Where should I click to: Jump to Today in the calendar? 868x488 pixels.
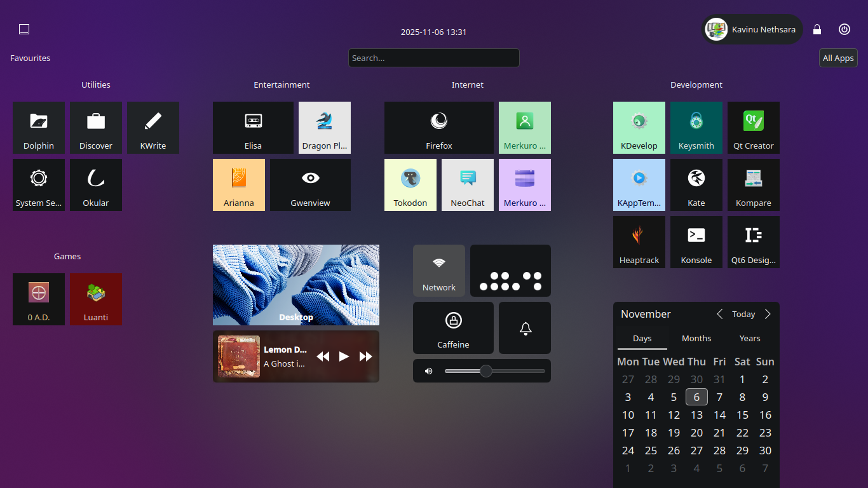point(743,314)
